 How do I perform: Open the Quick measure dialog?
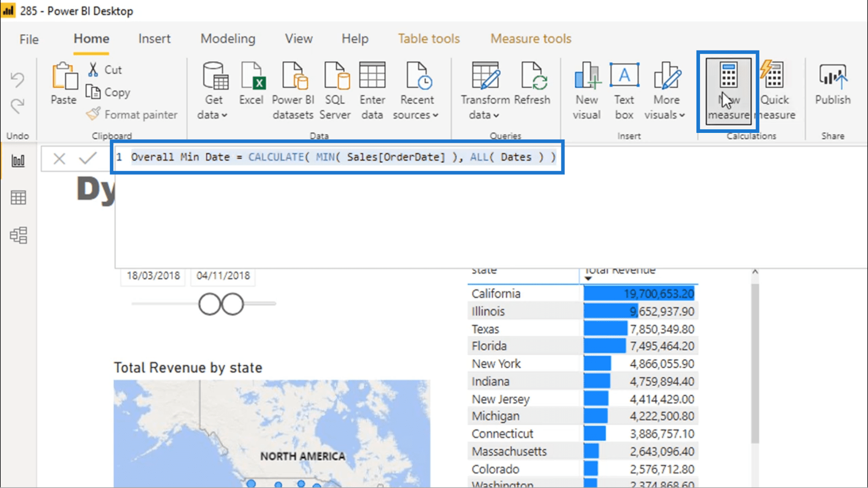(775, 91)
